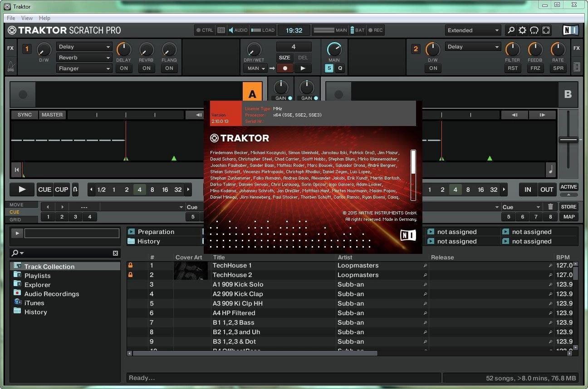Toggle SYNC on Deck A
This screenshot has height=389, width=588.
(x=24, y=115)
